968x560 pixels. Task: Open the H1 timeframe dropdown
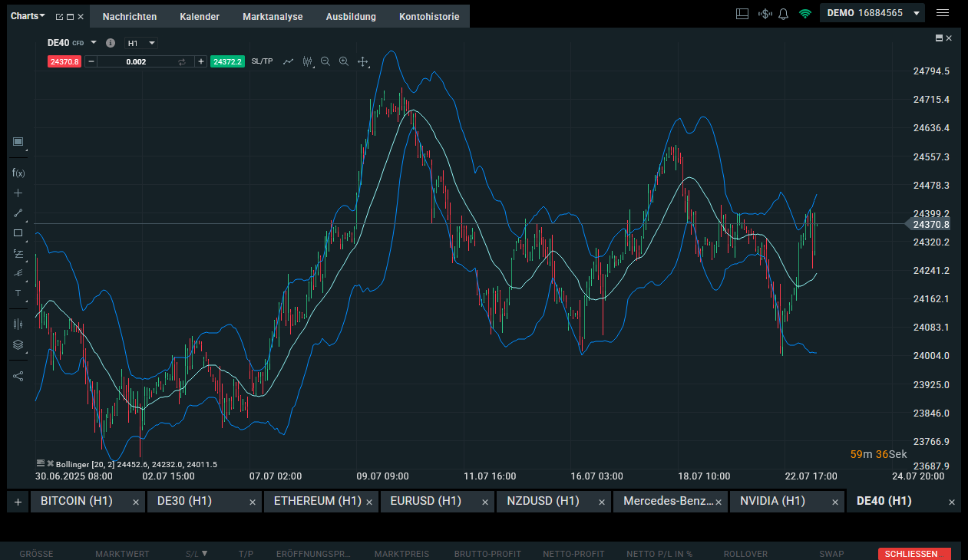141,43
